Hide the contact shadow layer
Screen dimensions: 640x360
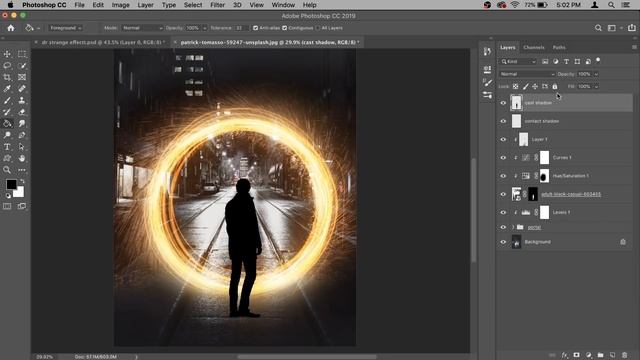click(503, 121)
